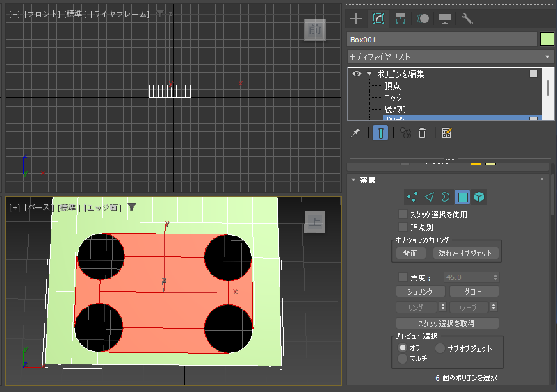Click the ループ spinner arrows
Image resolution: width=557 pixels, height=392 pixels.
pos(494,307)
